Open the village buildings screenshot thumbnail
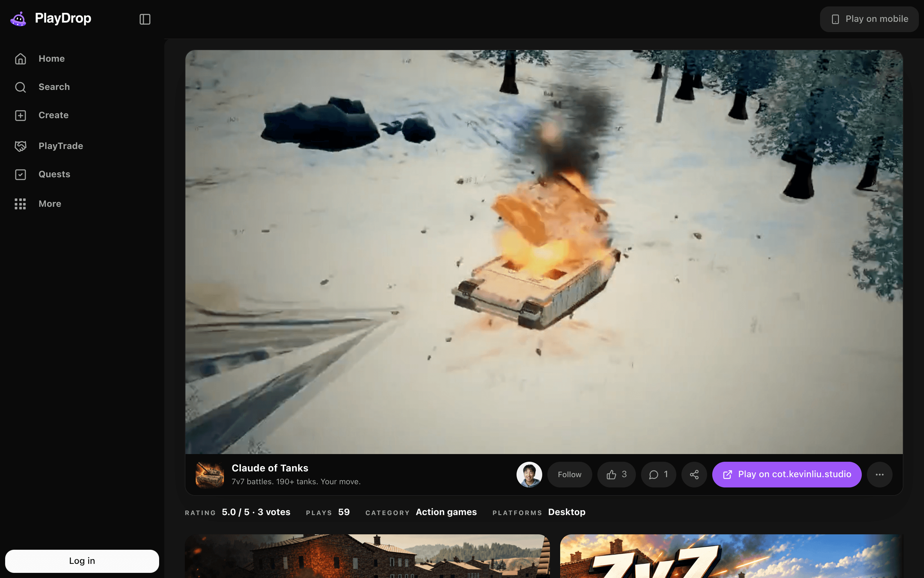 367,556
